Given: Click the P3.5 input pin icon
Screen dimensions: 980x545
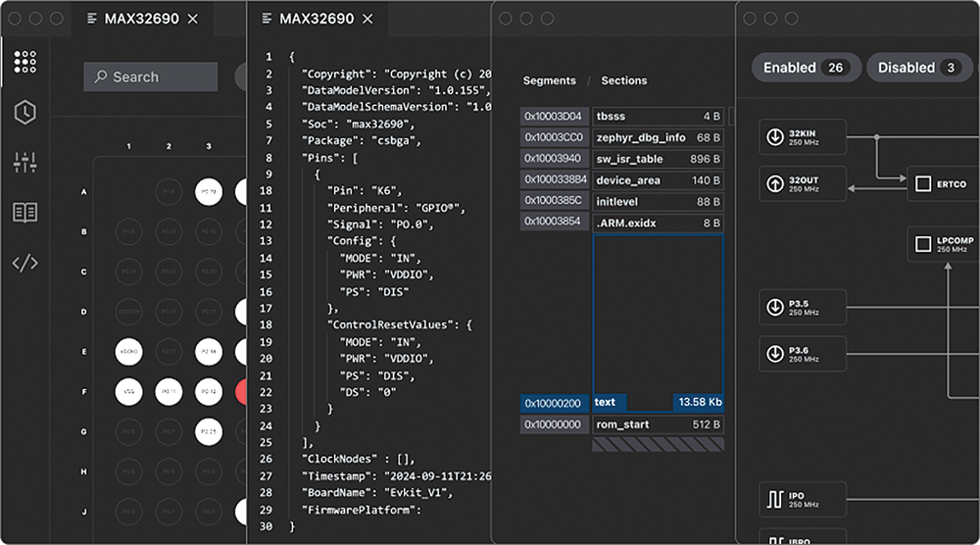Looking at the screenshot, I should click(x=775, y=307).
